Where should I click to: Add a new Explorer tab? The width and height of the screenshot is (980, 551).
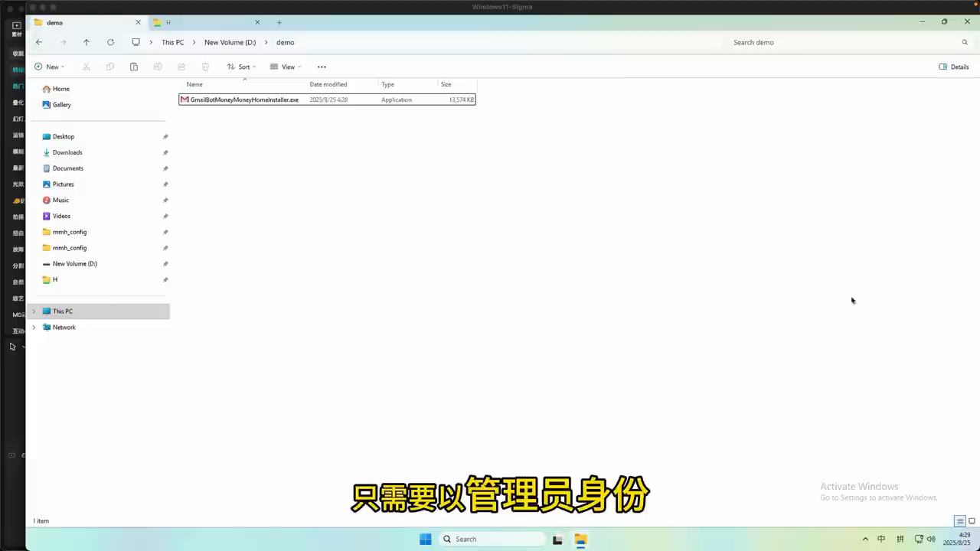point(279,22)
